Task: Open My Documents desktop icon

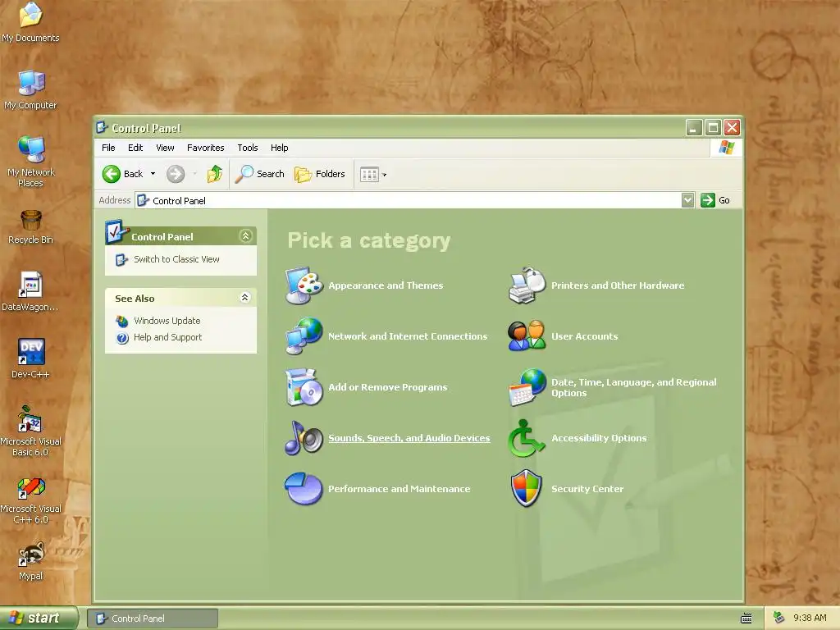Action: point(30,22)
